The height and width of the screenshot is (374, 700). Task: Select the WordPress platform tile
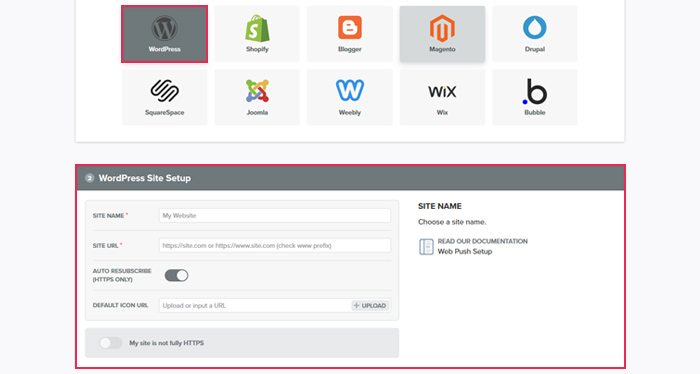coord(164,34)
